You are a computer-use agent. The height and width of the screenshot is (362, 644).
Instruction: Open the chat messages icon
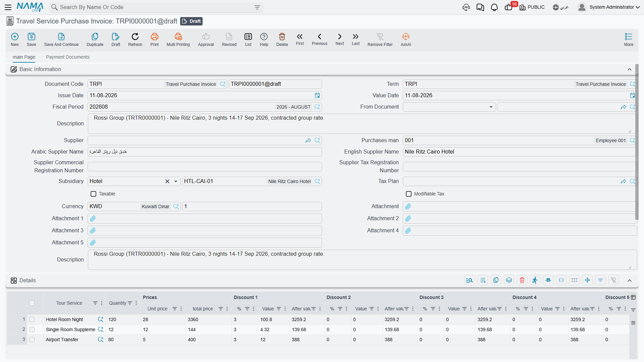coord(480,7)
